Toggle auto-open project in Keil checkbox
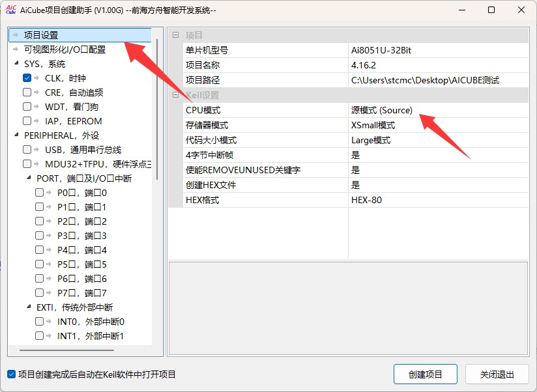Screen dimensions: 537x392 (11, 374)
